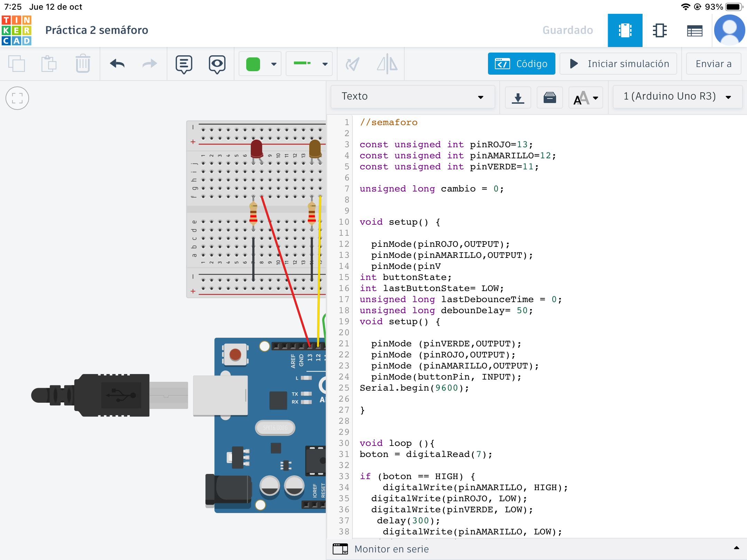Open the notes tool icon
The height and width of the screenshot is (560, 747).
[184, 64]
